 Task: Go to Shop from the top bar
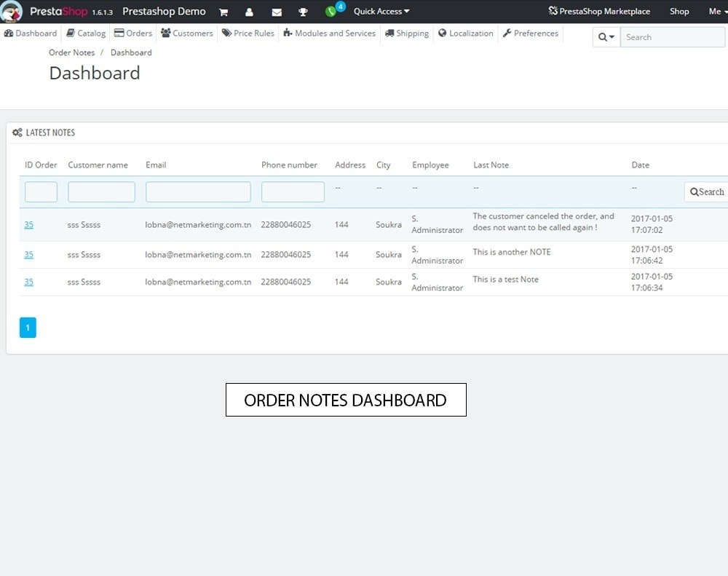coord(679,11)
